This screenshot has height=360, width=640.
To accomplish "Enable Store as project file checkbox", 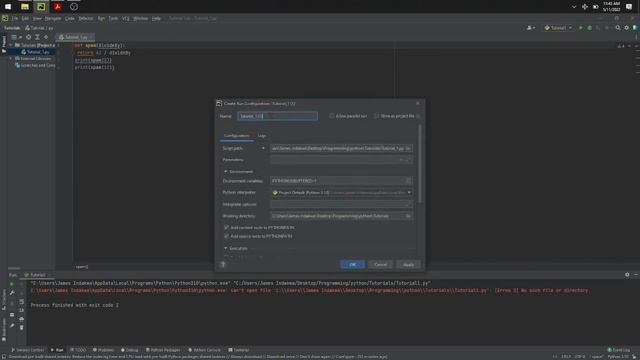I will (x=376, y=116).
